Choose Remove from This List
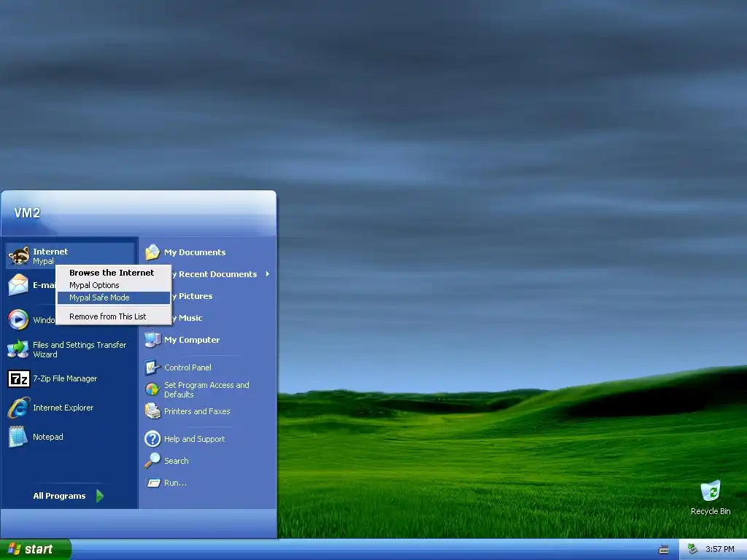747x560 pixels. coord(113,316)
